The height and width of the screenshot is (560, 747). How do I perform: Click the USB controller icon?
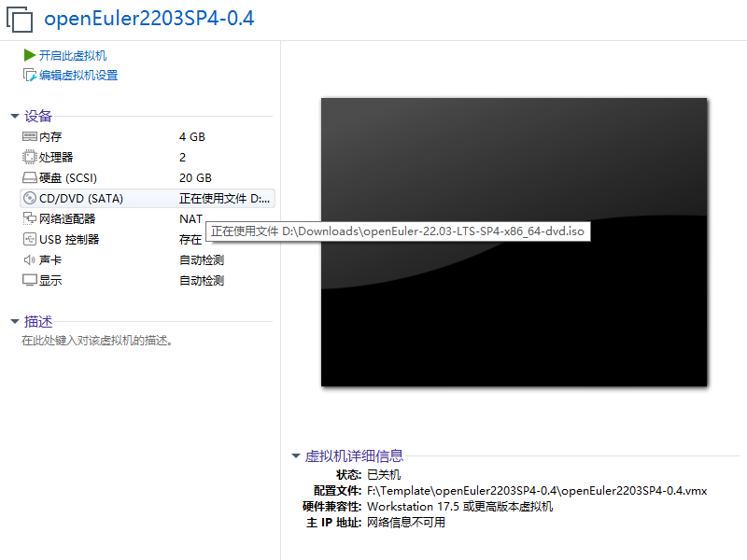point(30,239)
